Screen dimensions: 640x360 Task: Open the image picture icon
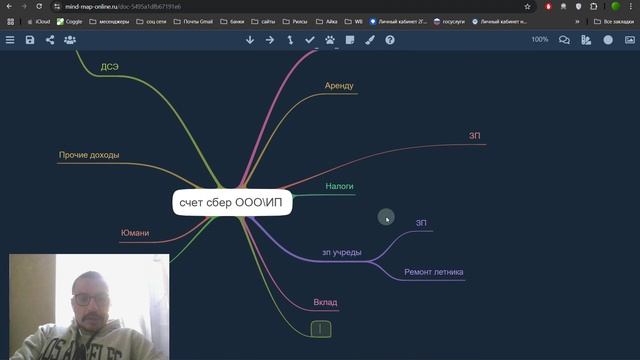coord(630,40)
